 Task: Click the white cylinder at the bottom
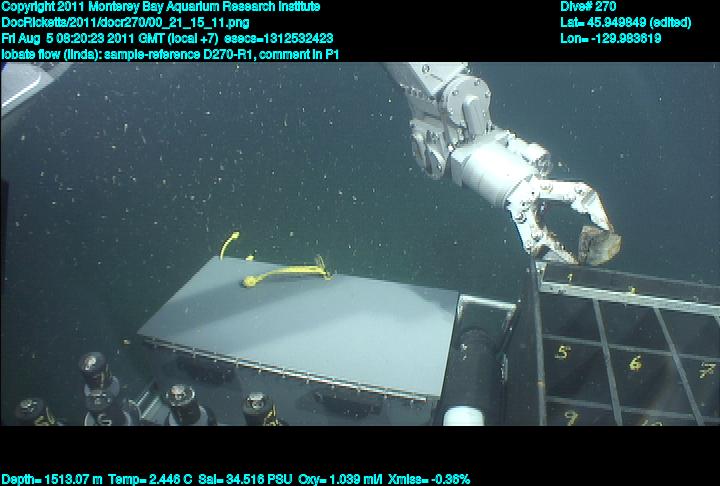coord(463,415)
